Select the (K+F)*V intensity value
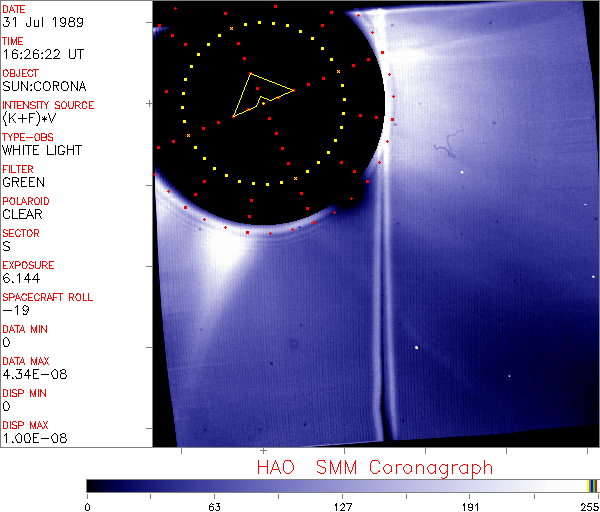600x512 pixels. click(x=29, y=119)
